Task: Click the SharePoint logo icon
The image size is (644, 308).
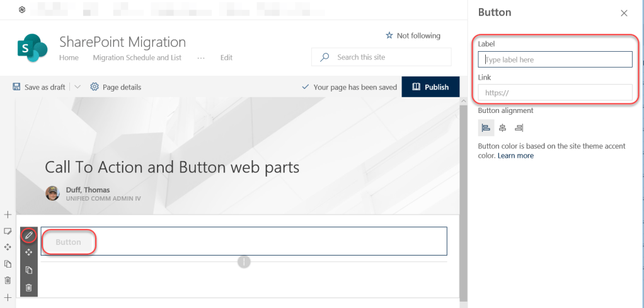Action: 33,48
